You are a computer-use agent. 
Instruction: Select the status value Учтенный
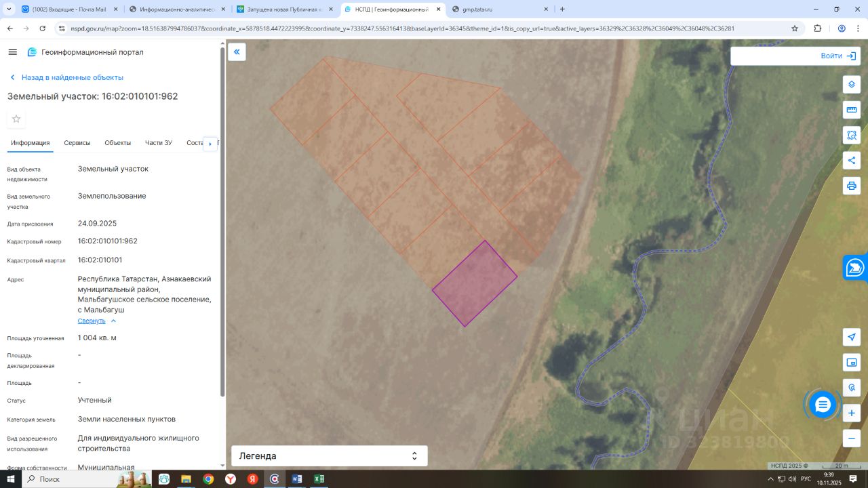[x=95, y=401]
